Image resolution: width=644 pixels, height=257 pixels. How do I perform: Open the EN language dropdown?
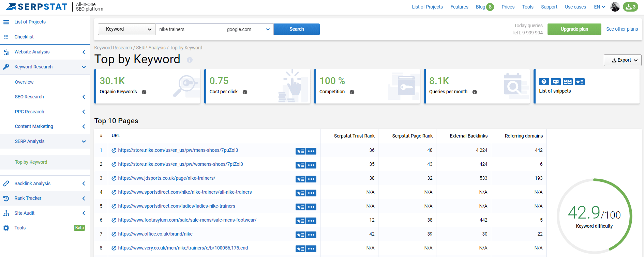(x=600, y=7)
